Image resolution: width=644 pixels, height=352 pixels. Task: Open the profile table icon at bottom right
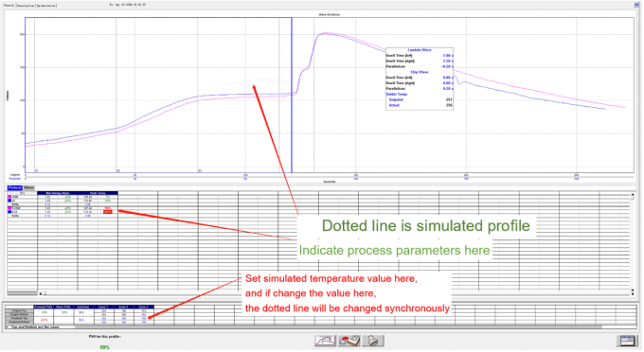coord(627,341)
